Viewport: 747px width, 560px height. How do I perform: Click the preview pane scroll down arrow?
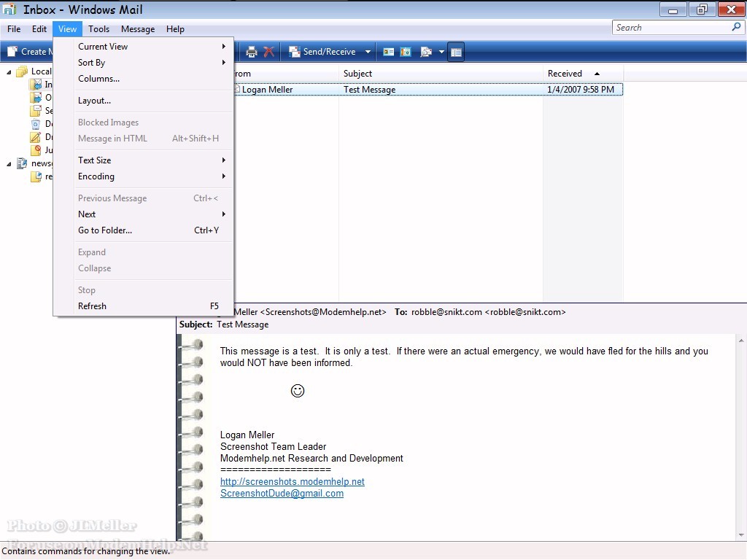[x=741, y=535]
